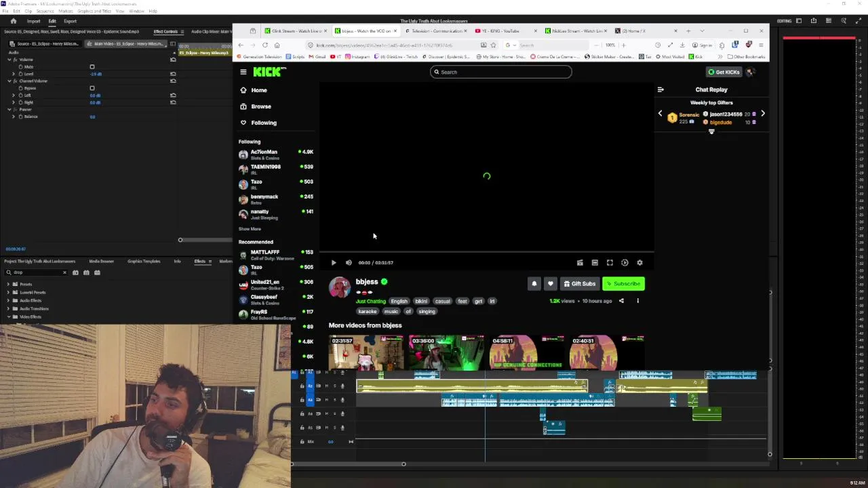Image resolution: width=868 pixels, height=488 pixels.
Task: Open Premiere Markers menu
Action: (x=66, y=11)
